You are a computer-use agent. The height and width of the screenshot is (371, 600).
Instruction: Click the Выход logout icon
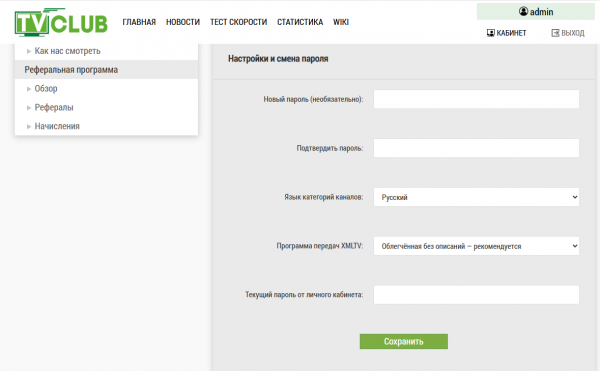click(x=555, y=33)
